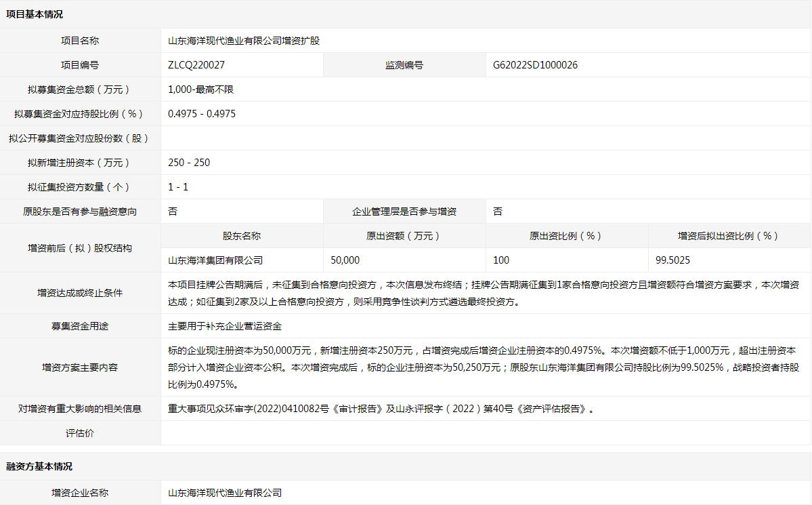
Task: Click company name 山东海洋现代渔业有限公司 in bottom row
Action: (225, 493)
